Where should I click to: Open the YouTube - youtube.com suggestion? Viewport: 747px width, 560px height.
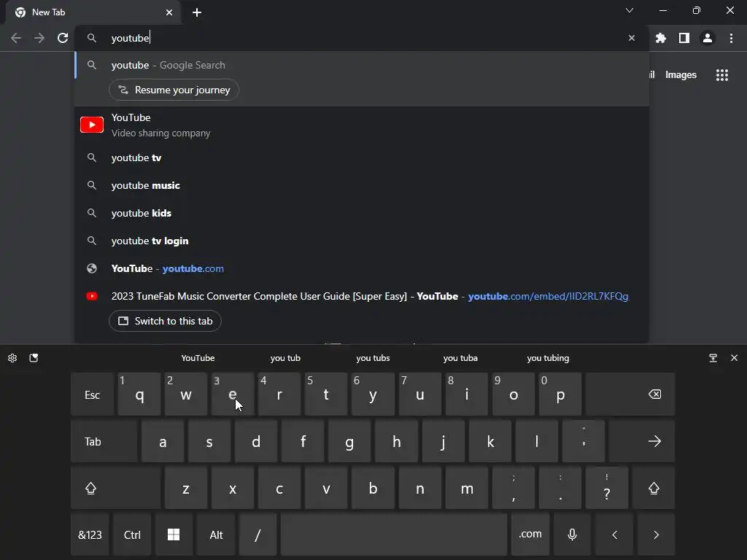click(362, 268)
